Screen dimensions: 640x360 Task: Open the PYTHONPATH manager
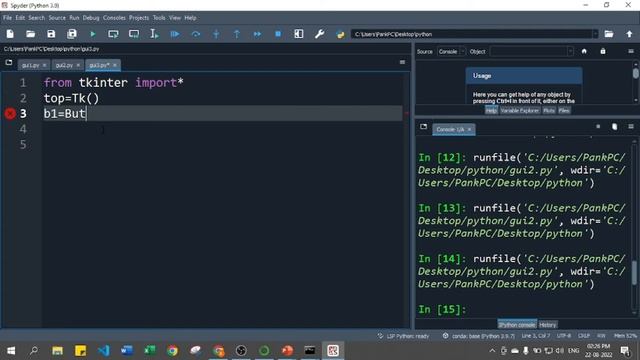point(340,34)
